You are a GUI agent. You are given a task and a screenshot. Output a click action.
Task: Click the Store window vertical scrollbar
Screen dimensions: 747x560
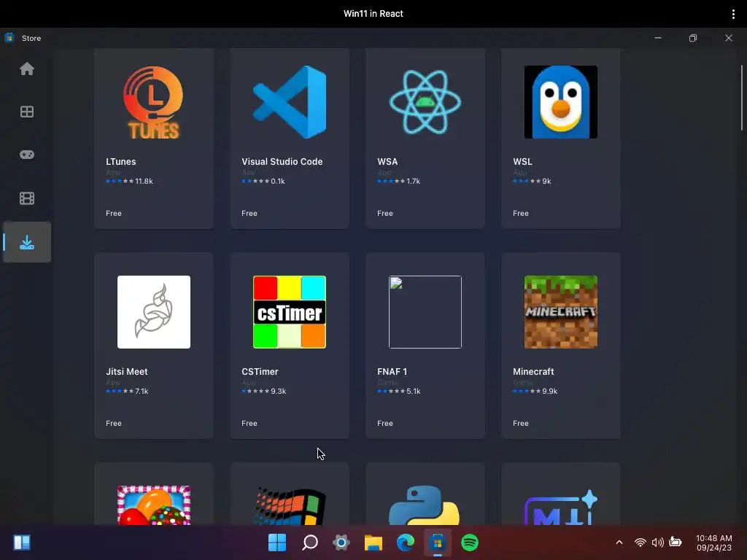click(742, 98)
